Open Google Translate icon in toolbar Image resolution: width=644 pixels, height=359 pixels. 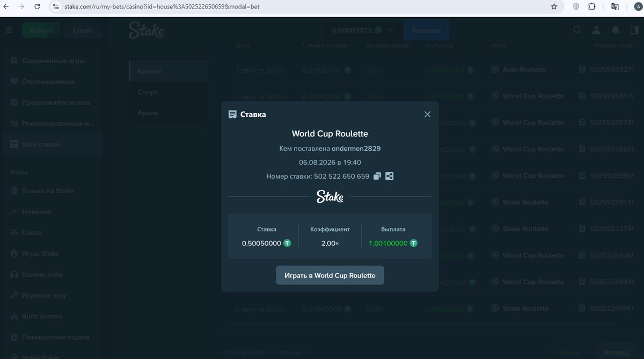616,6
